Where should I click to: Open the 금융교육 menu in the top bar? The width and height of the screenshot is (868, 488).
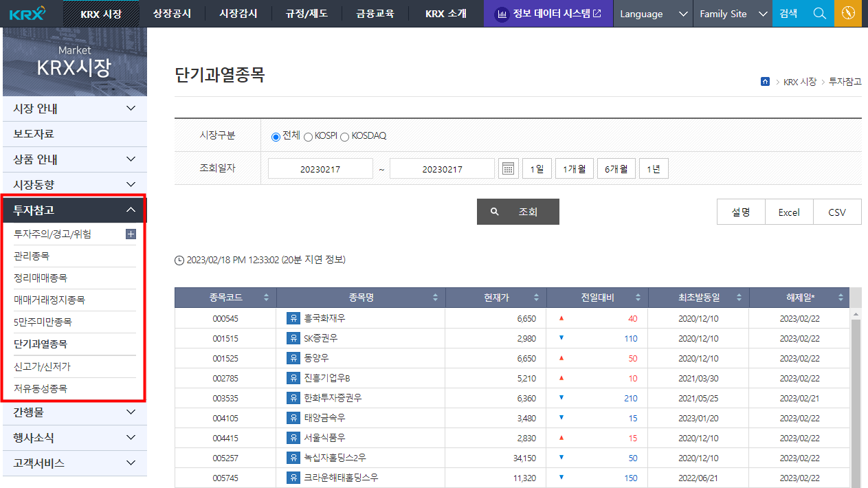tap(375, 13)
